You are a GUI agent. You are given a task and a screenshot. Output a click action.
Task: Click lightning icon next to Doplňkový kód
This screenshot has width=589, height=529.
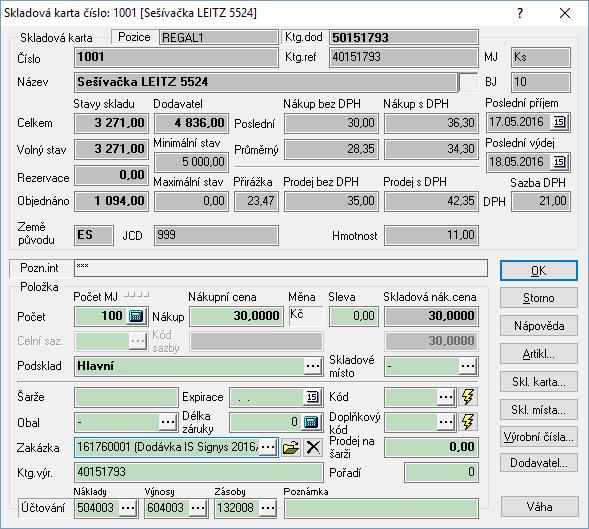[x=468, y=422]
